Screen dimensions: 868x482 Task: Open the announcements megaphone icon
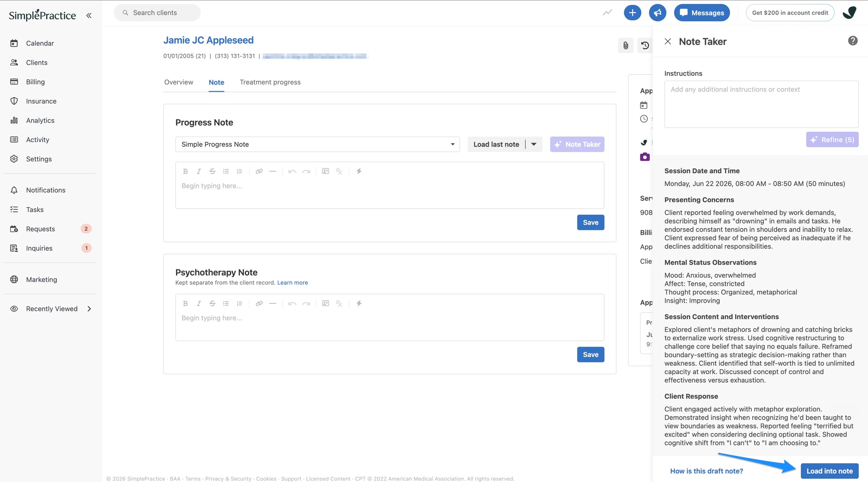click(x=658, y=13)
